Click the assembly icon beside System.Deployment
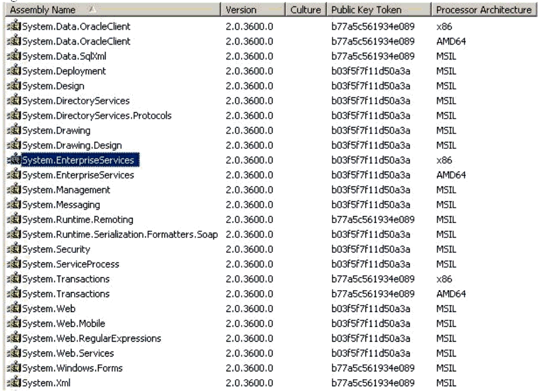The height and width of the screenshot is (392, 542). (x=14, y=71)
